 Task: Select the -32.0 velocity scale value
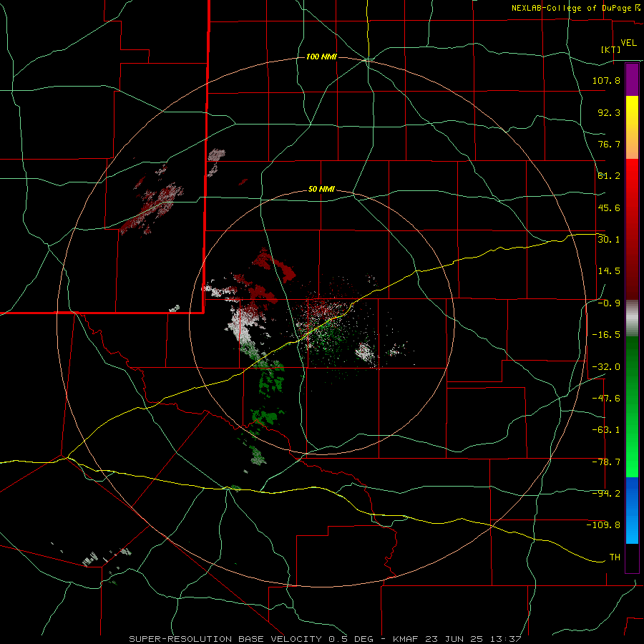coord(606,366)
